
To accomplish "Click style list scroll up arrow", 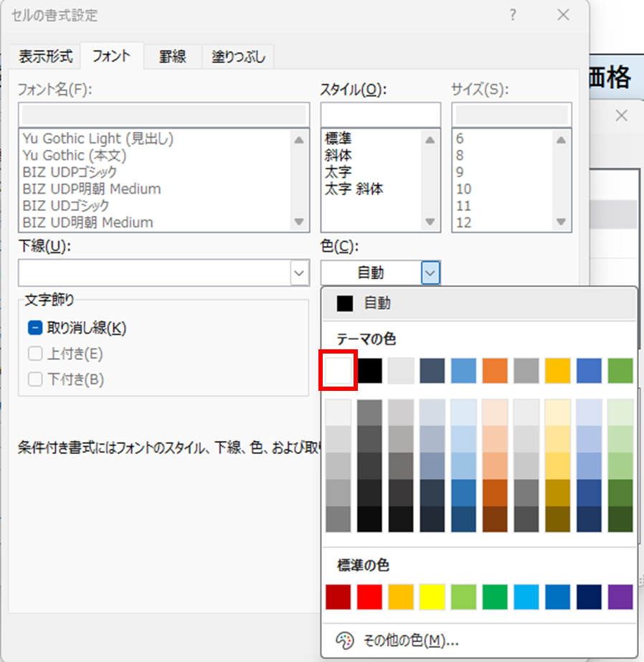I will (430, 140).
